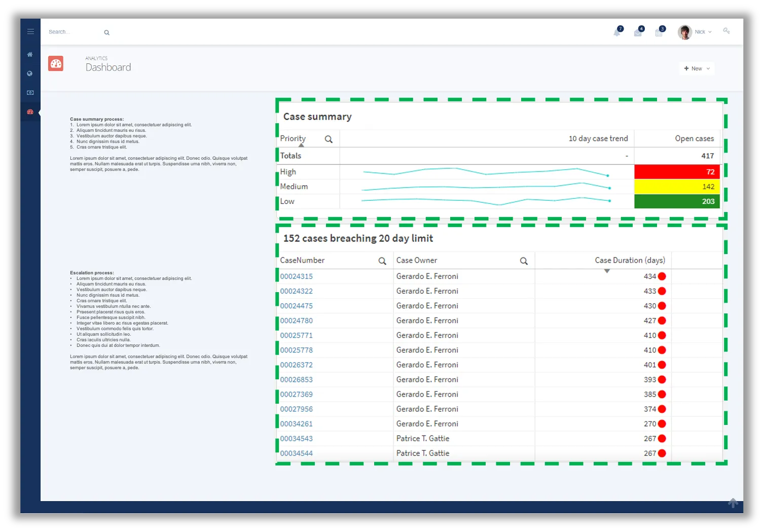Open the search filter in the Priority column
The height and width of the screenshot is (532, 764).
(329, 138)
